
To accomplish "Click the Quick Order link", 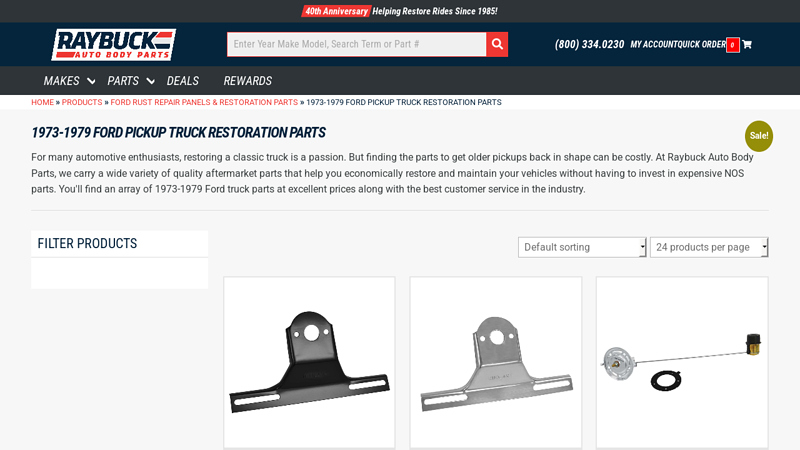I will tap(701, 45).
